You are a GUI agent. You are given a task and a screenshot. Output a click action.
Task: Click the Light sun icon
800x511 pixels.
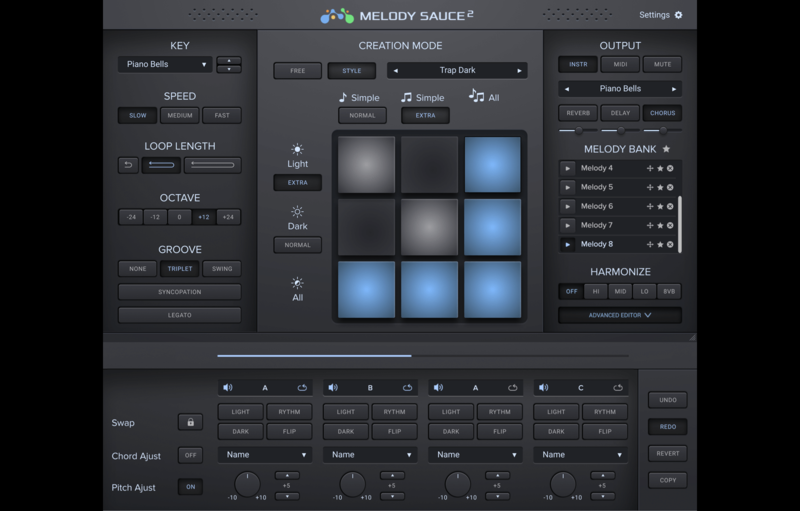[297, 149]
